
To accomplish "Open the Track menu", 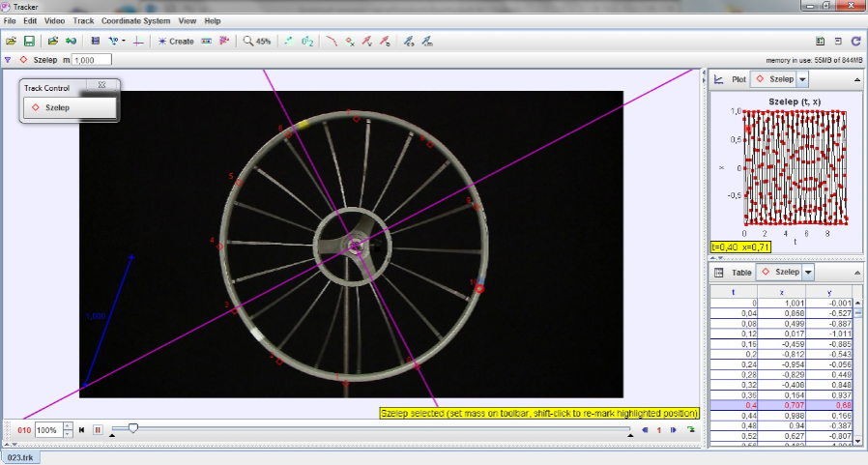I will click(83, 21).
